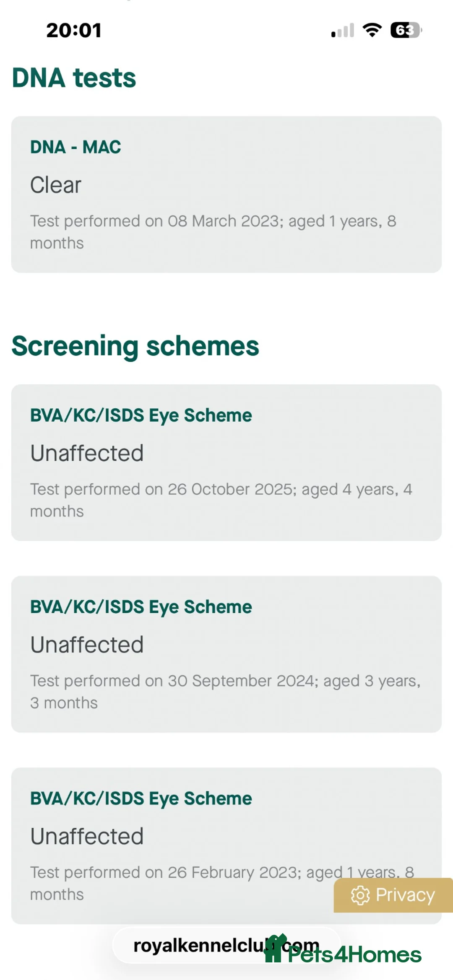Viewport: 453px width, 980px height.
Task: Select the Unaffected result from October 2025
Action: click(87, 453)
